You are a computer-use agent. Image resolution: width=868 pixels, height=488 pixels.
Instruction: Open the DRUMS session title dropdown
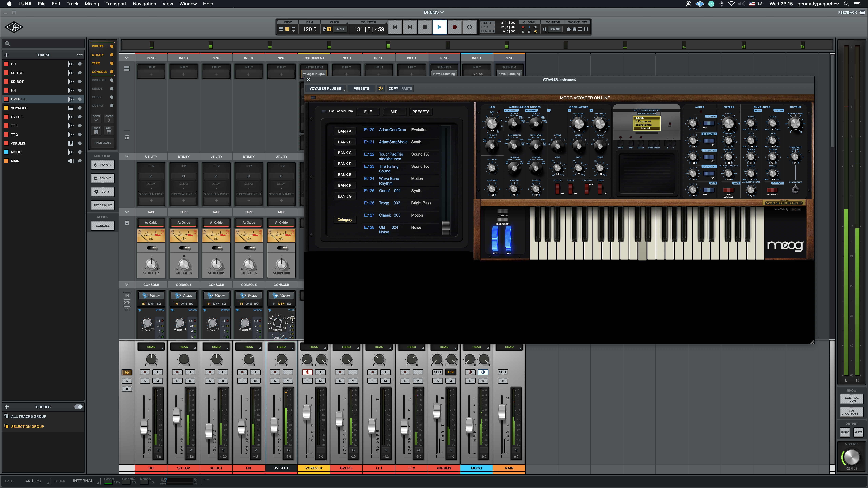point(434,12)
